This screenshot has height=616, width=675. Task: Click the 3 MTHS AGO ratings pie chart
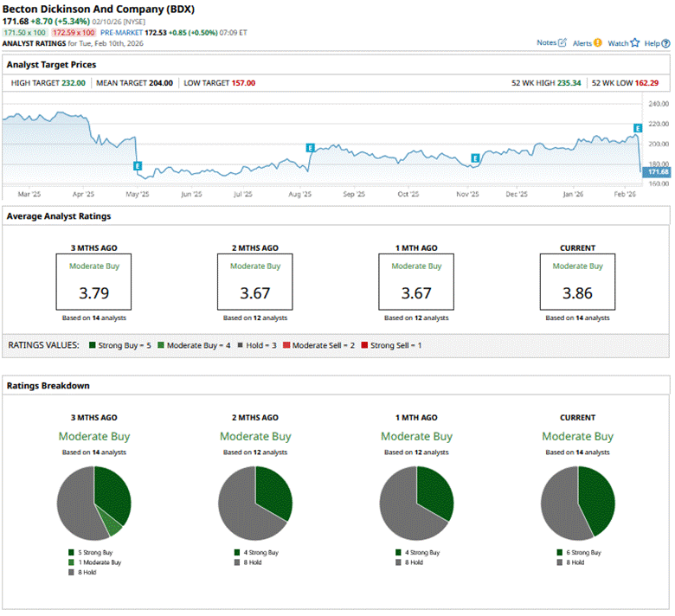93,503
